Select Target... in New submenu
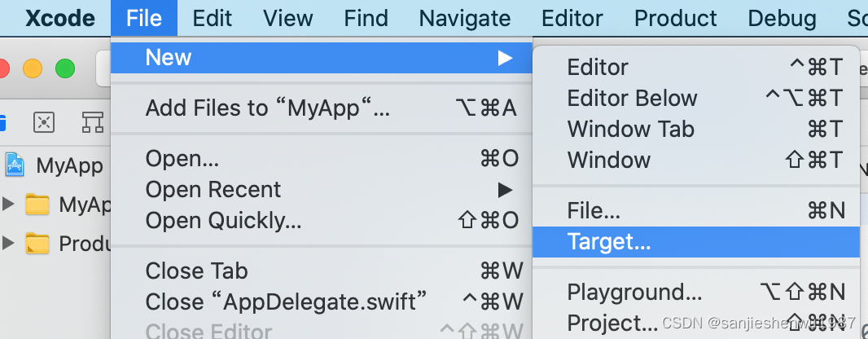This screenshot has width=868, height=339. pos(696,241)
